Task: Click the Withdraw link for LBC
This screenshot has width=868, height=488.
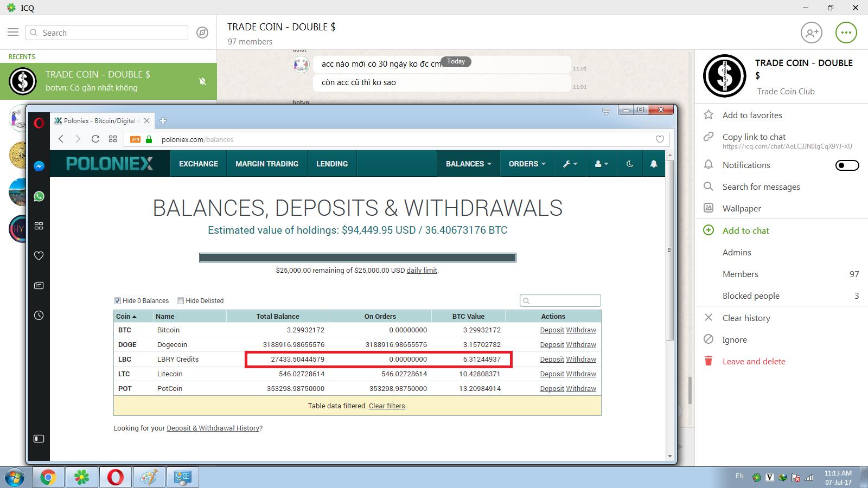Action: click(581, 359)
